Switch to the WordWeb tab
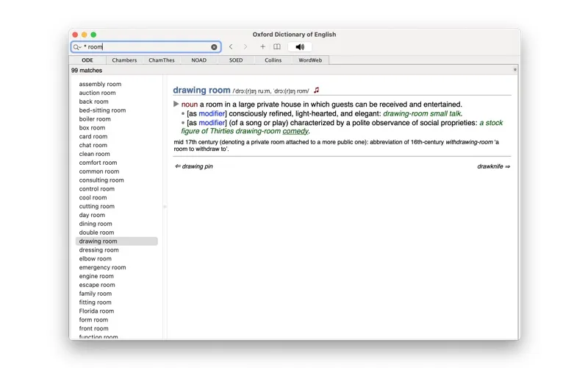Screen dimensions: 588x368 coord(310,60)
